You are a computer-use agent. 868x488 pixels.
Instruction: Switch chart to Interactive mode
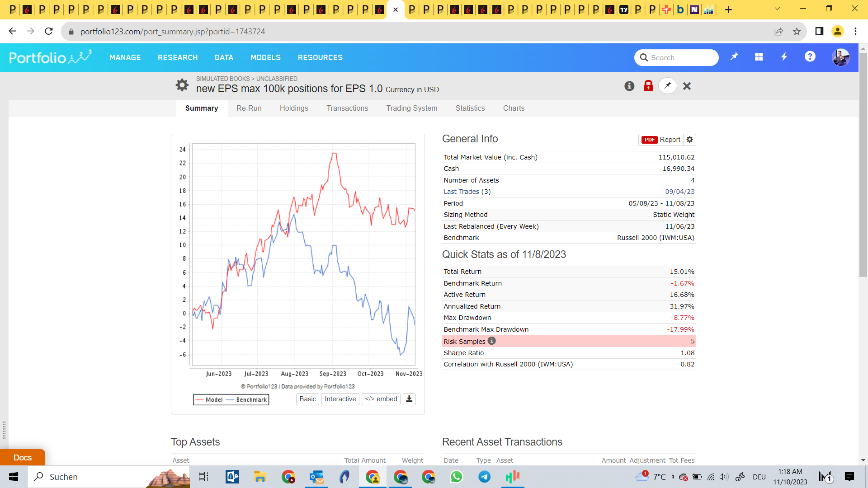(x=340, y=399)
